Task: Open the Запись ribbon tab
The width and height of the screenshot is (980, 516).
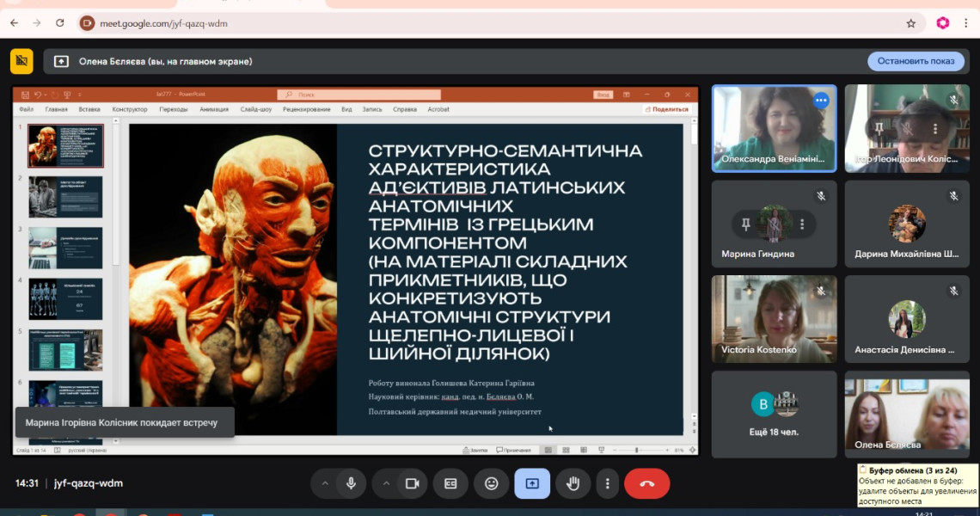Action: [372, 109]
